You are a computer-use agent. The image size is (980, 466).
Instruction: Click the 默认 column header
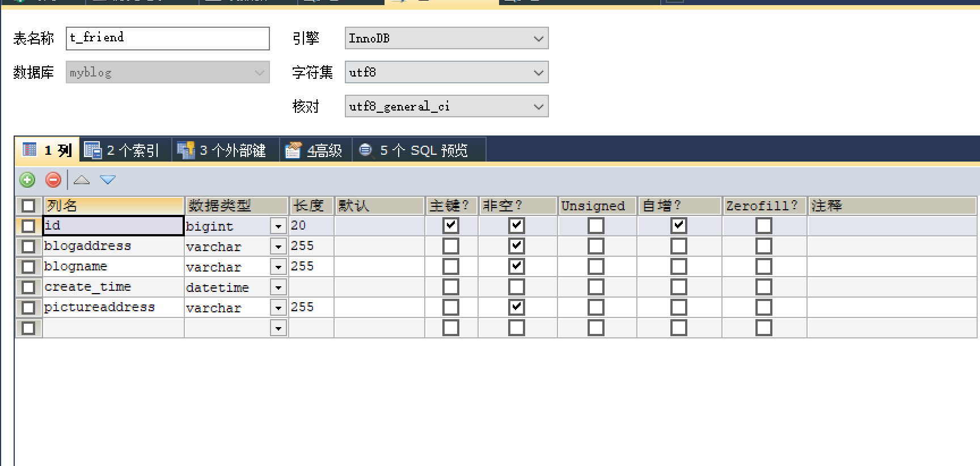(379, 205)
